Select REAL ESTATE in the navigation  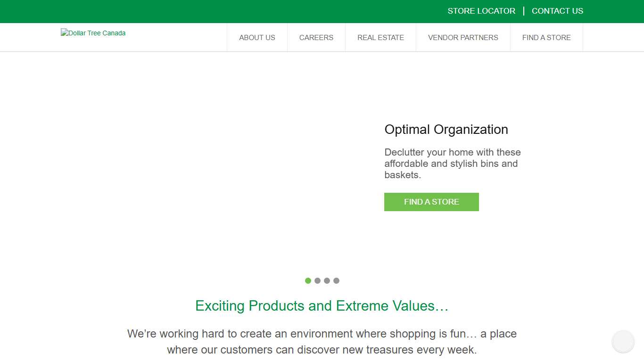[380, 38]
